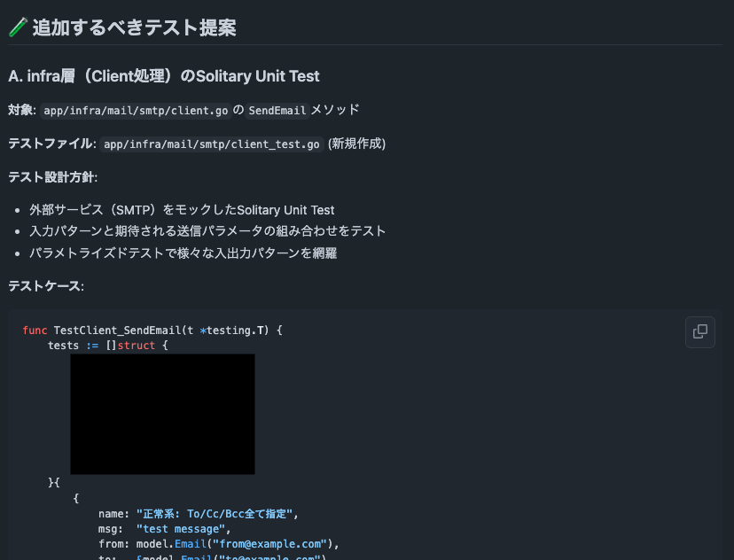This screenshot has width=734, height=560.
Task: Click inline code 'app/infra/mail/smtp/client_test.go'
Action: [212, 144]
